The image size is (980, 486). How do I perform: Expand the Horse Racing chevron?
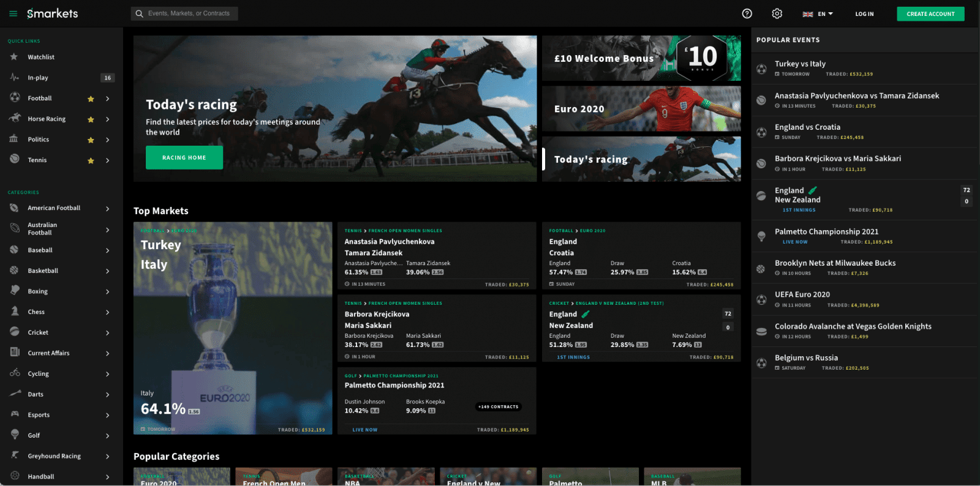point(108,119)
